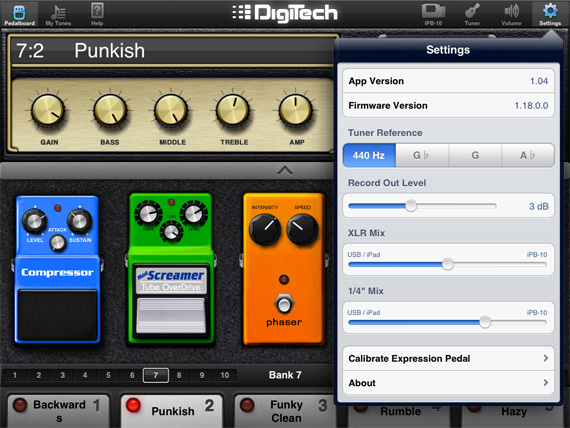Select 440 Hz tuner reference
570x428 pixels.
point(369,156)
